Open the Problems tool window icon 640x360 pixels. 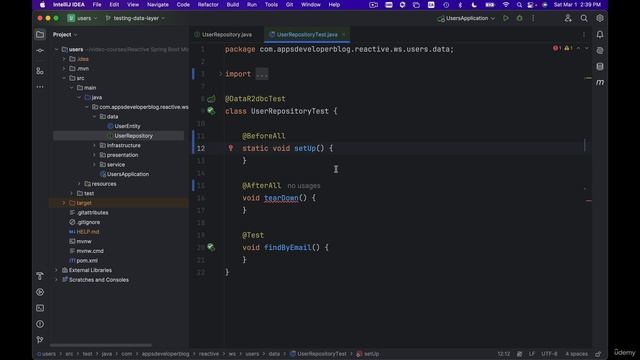[40, 324]
